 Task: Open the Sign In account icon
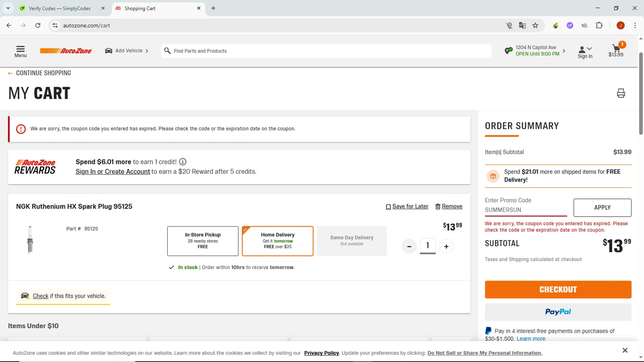point(582,50)
